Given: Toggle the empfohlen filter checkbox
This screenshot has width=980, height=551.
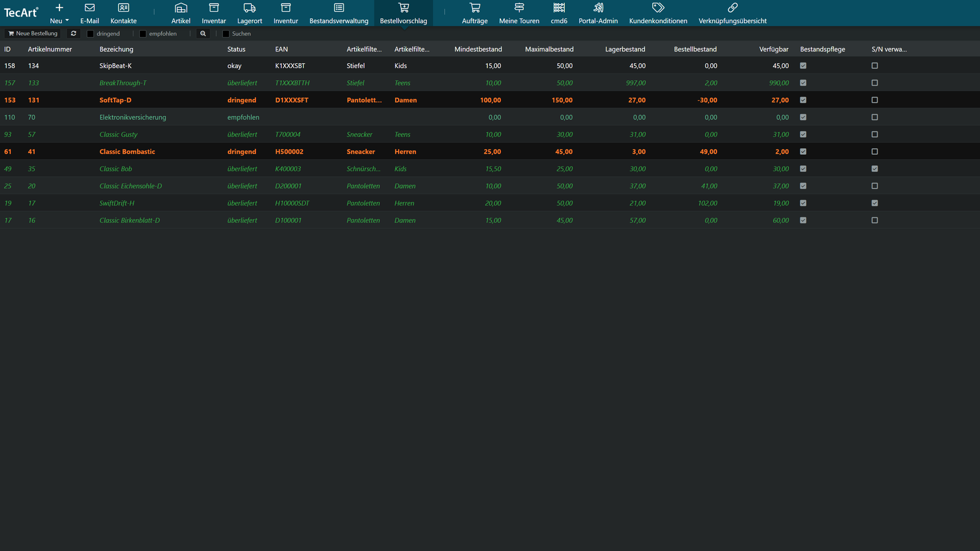Looking at the screenshot, I should pyautogui.click(x=143, y=34).
